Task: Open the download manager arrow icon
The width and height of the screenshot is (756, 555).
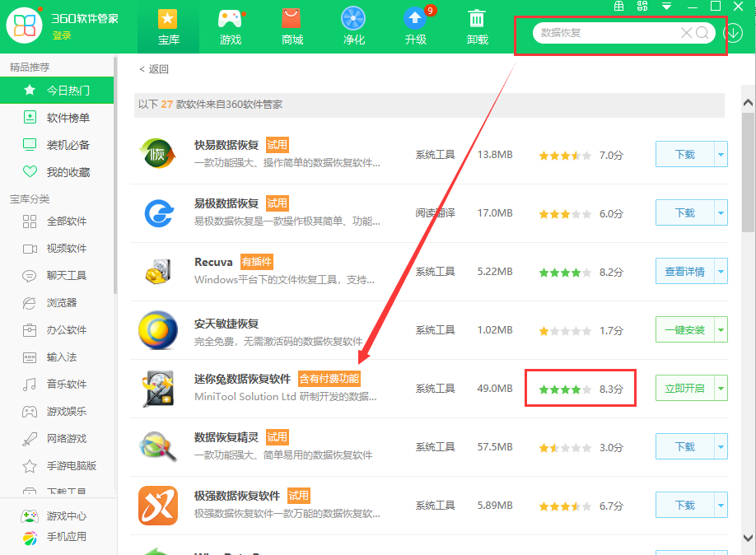Action: pyautogui.click(x=733, y=33)
